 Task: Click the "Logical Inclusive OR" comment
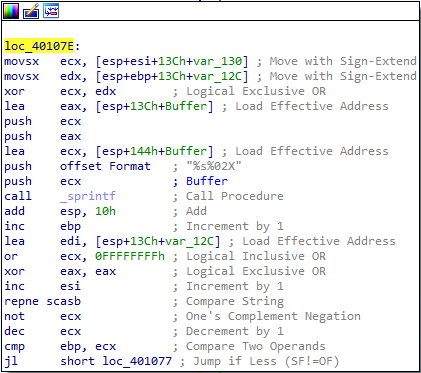tap(256, 256)
